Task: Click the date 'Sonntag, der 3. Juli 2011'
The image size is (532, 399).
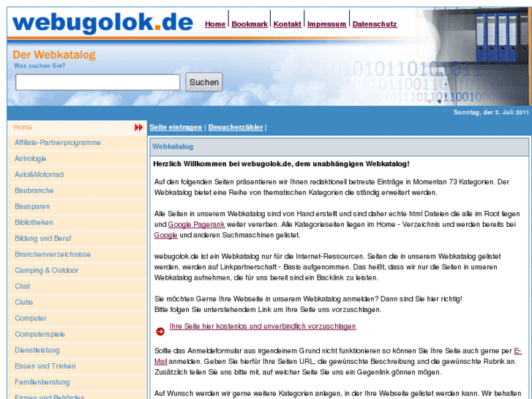Action: tap(491, 113)
